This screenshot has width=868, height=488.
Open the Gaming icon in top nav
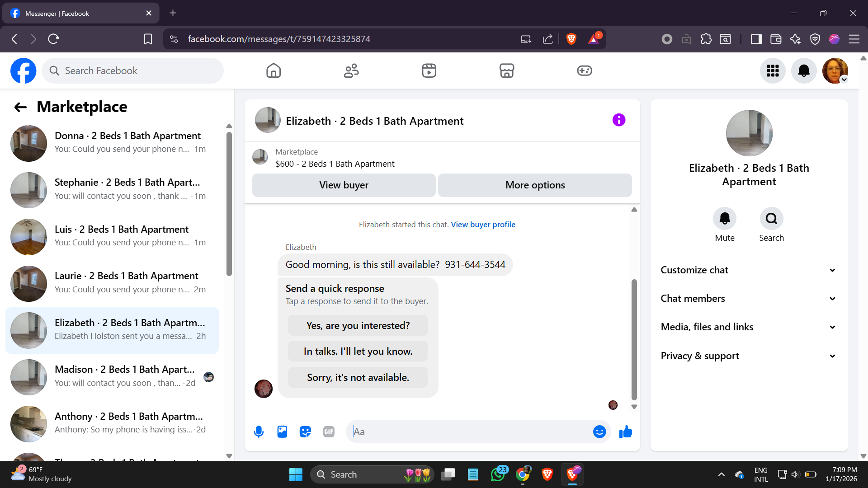584,70
